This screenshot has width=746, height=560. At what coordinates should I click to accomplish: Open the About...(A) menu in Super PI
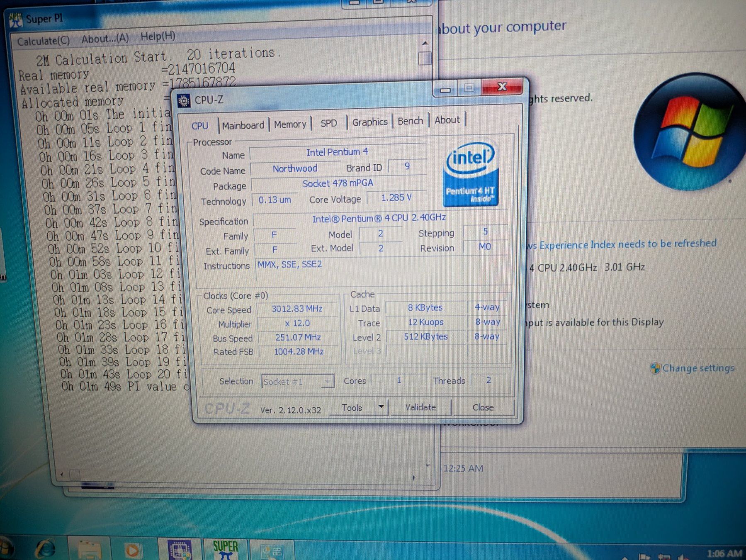pos(105,39)
